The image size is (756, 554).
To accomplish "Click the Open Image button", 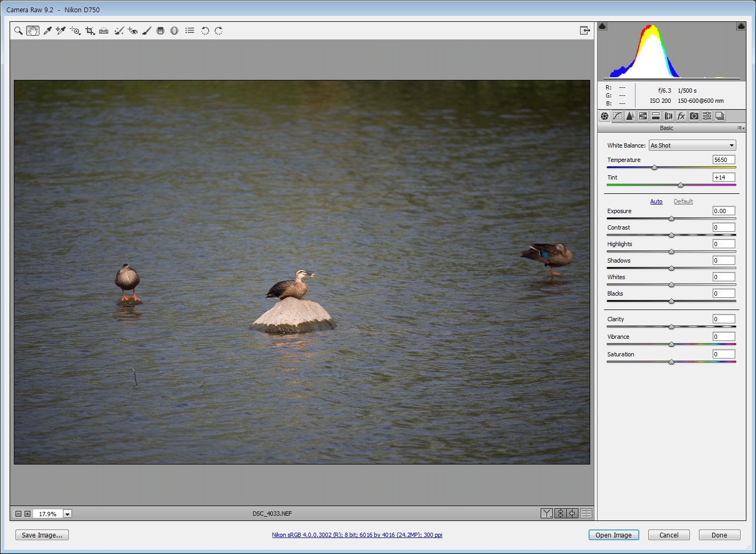I will tap(613, 535).
